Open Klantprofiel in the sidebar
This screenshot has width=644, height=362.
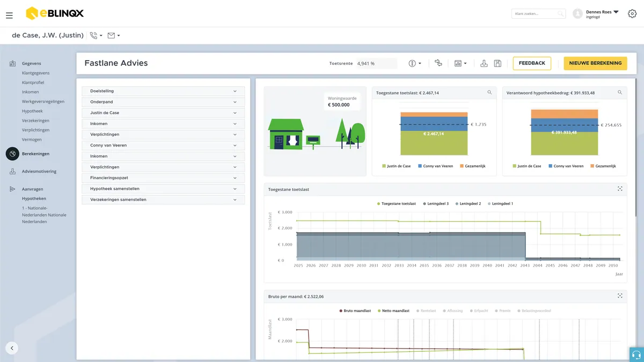point(33,83)
